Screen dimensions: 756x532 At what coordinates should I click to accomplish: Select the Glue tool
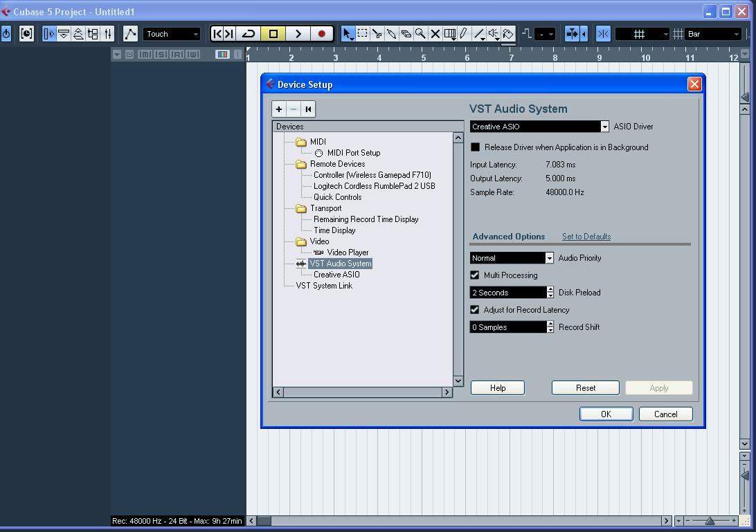tap(391, 34)
